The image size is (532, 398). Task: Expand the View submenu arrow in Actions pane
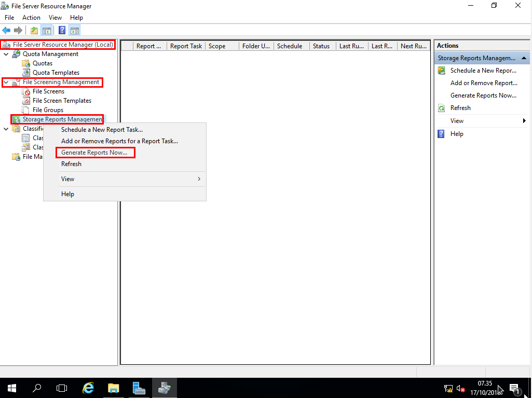coord(524,121)
